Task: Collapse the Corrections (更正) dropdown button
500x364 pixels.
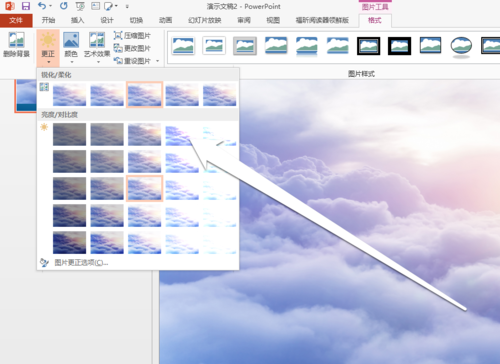Action: click(x=48, y=48)
